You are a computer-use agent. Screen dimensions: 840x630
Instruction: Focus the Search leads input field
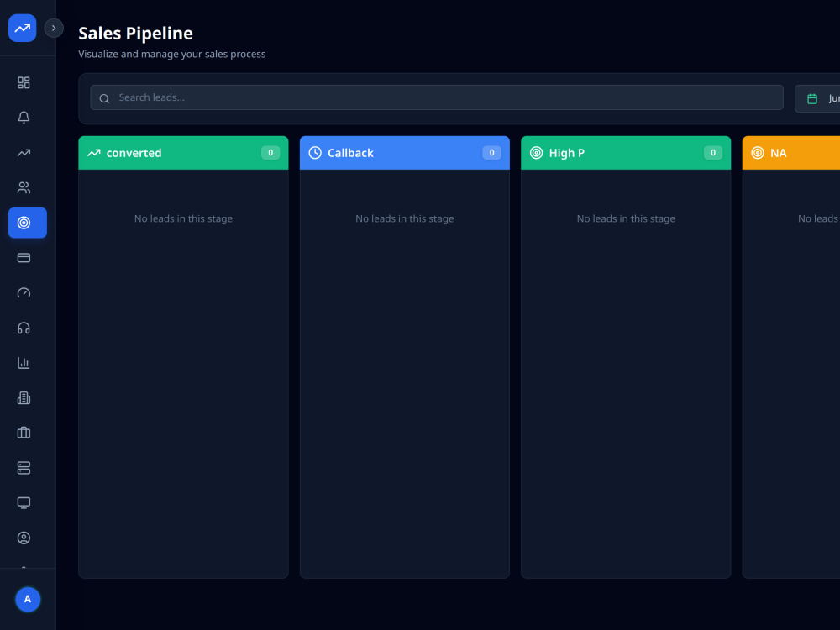coord(437,97)
